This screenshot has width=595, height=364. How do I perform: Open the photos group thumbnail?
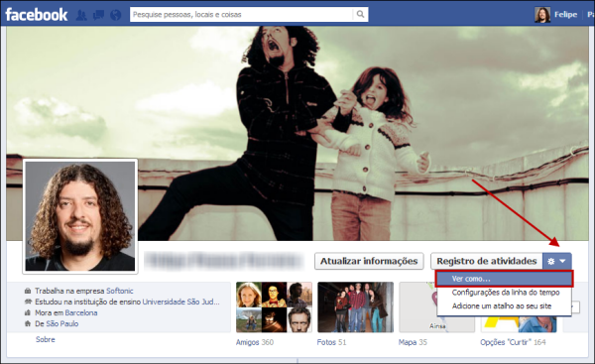pos(355,307)
